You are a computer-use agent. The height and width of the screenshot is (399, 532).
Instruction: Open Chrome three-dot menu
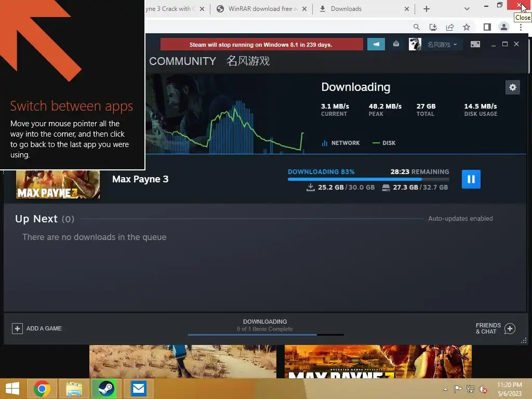521,27
